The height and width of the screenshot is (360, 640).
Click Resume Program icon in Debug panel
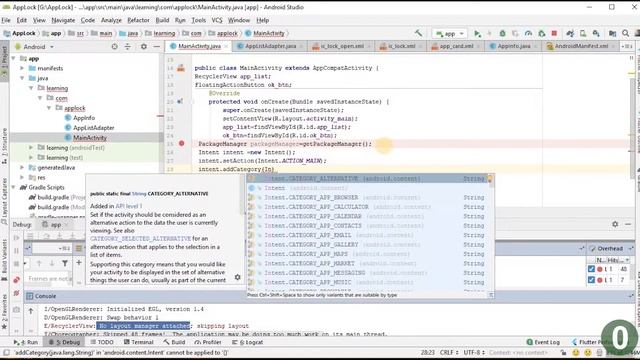(x=16, y=238)
